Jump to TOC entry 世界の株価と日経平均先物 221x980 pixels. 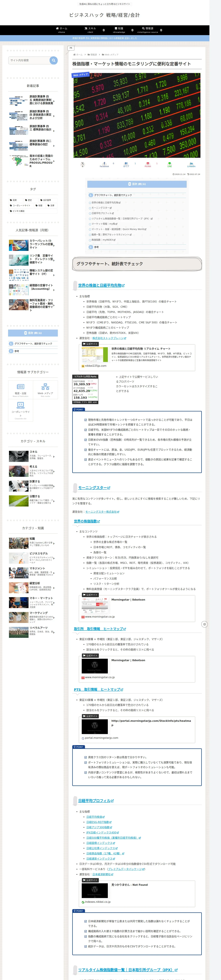(x=106, y=203)
